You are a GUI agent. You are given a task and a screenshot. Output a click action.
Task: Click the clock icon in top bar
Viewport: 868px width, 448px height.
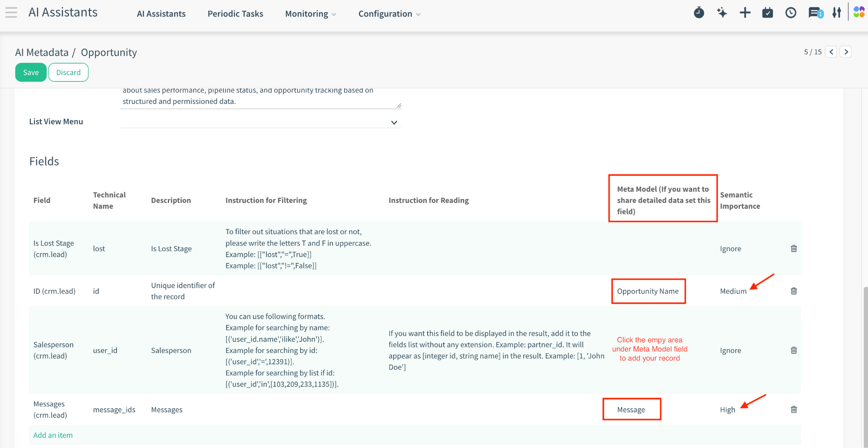[790, 13]
